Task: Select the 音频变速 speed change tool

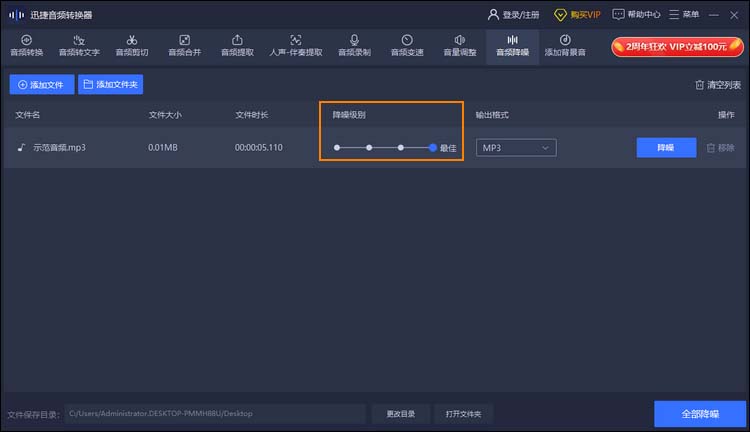Action: click(x=407, y=46)
